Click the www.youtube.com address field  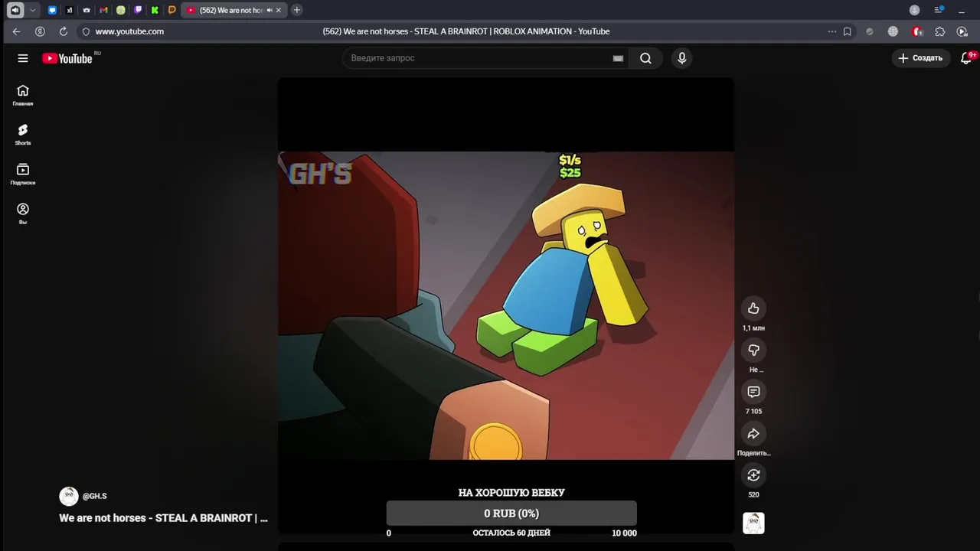pyautogui.click(x=129, y=31)
